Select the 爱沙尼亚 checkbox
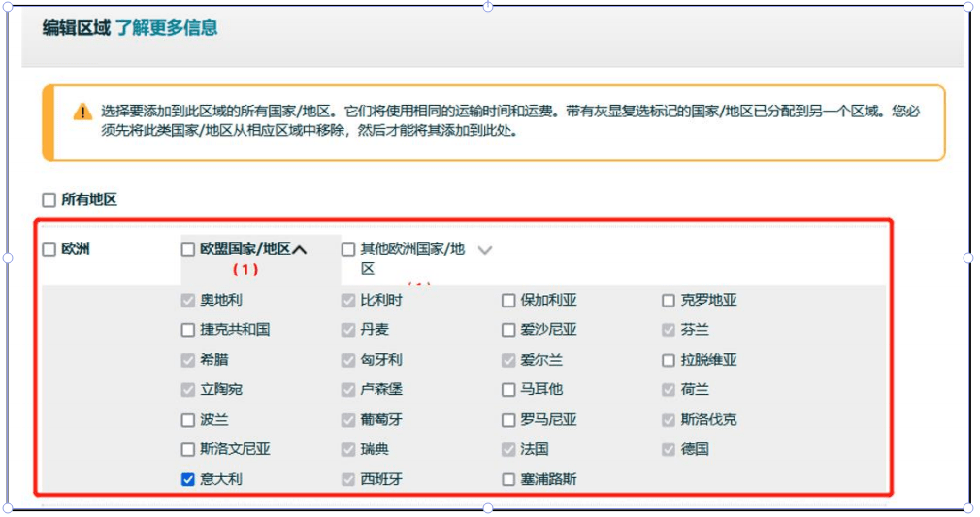 [508, 330]
